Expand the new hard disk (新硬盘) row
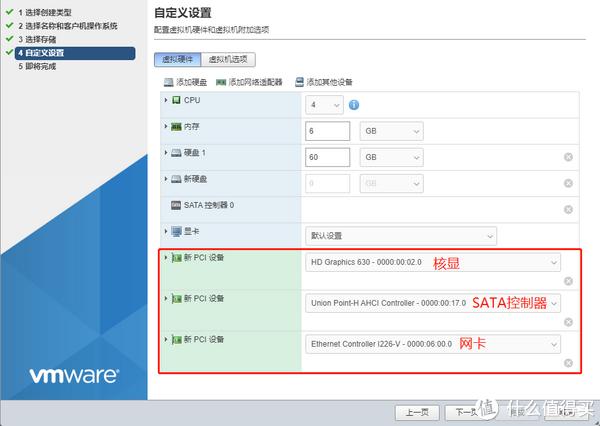The image size is (600, 426). (166, 179)
